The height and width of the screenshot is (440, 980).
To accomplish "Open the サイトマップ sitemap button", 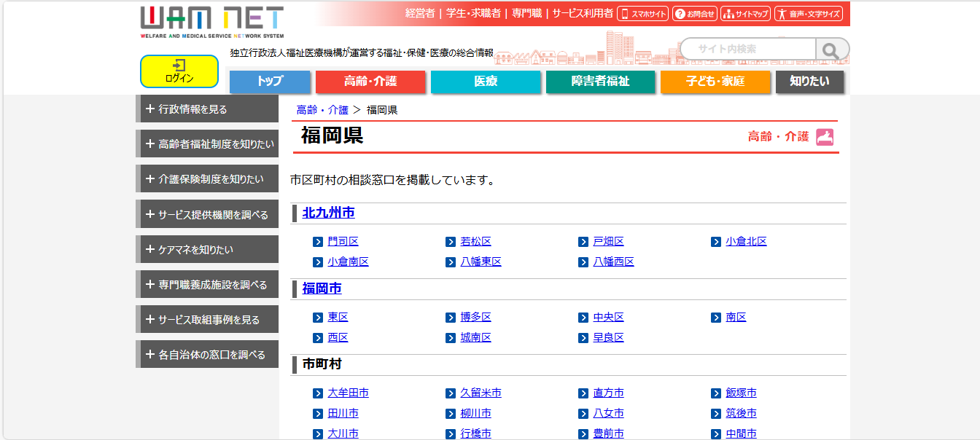I will (744, 14).
